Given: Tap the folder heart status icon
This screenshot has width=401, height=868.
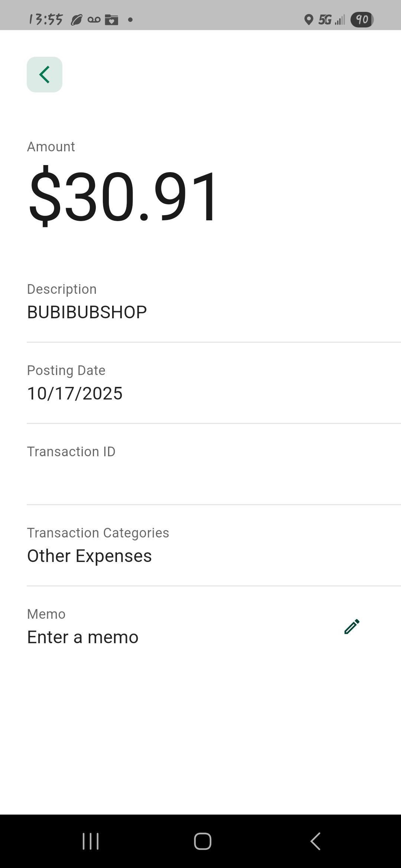Looking at the screenshot, I should coord(111,20).
